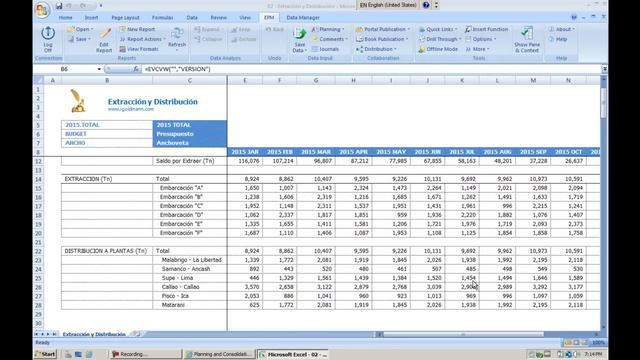The width and height of the screenshot is (640, 360).
Task: Click the vertical scrollbar thumb
Action: click(603, 102)
